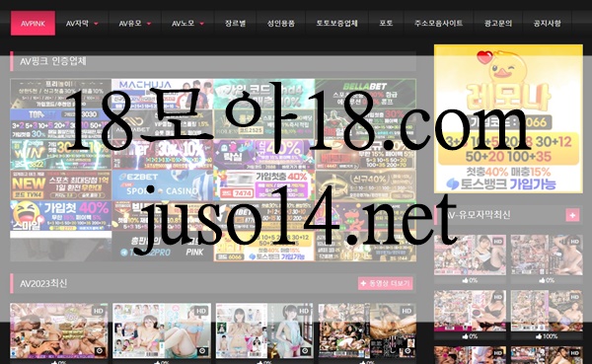Click the MACHUJA banner ad
592x364 pixels.
point(163,94)
